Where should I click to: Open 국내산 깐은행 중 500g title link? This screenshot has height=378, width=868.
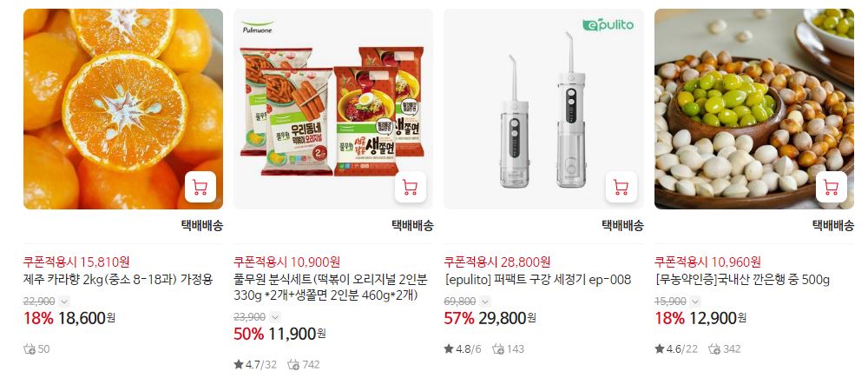tap(742, 280)
